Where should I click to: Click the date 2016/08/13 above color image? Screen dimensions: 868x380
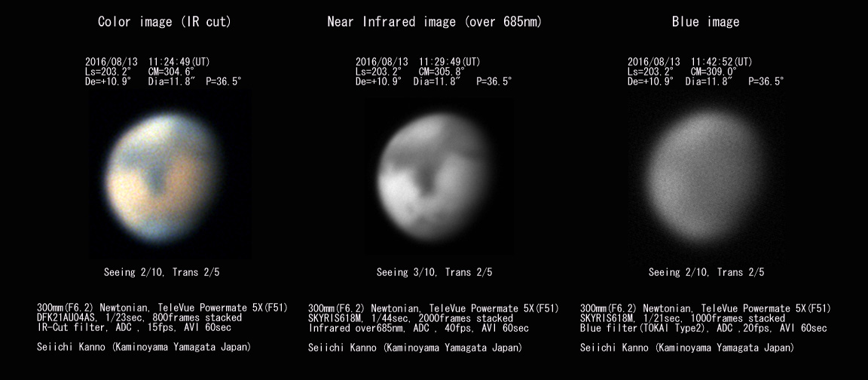[x=112, y=62]
